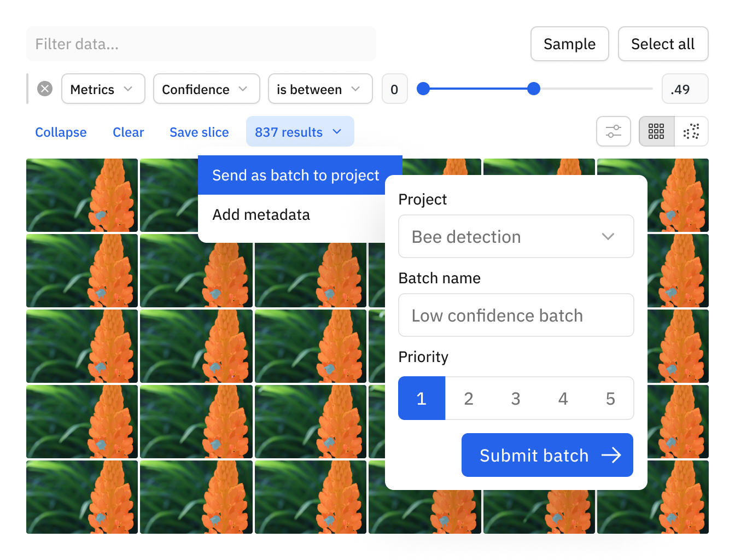
Task: Click the maximum value field showing .49
Action: tap(685, 89)
